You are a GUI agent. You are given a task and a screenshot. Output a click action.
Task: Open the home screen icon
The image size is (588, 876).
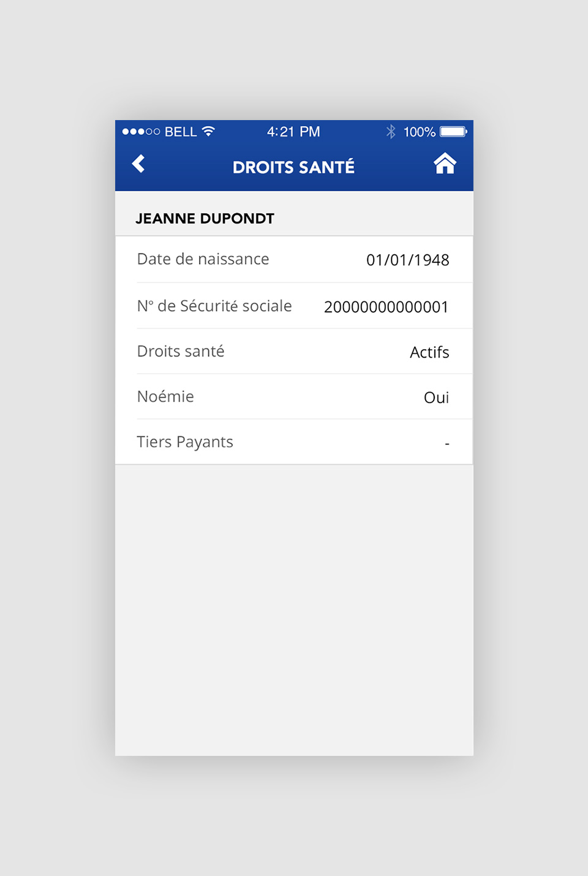445,164
